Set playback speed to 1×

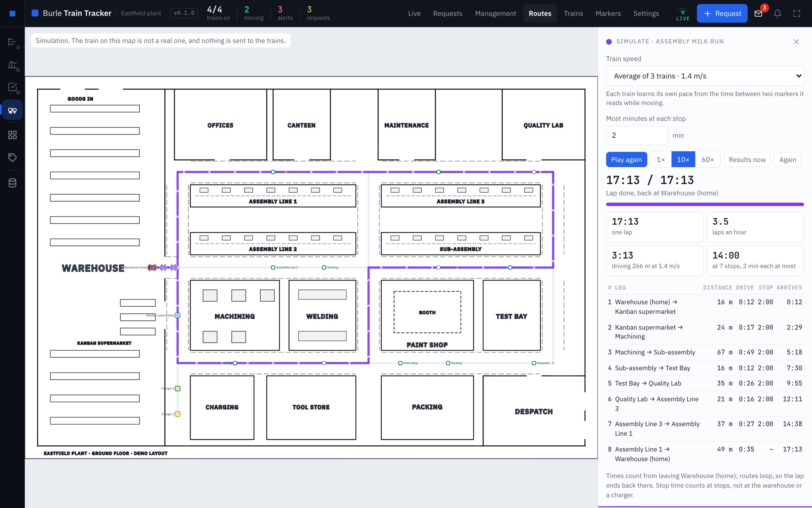[x=661, y=160]
